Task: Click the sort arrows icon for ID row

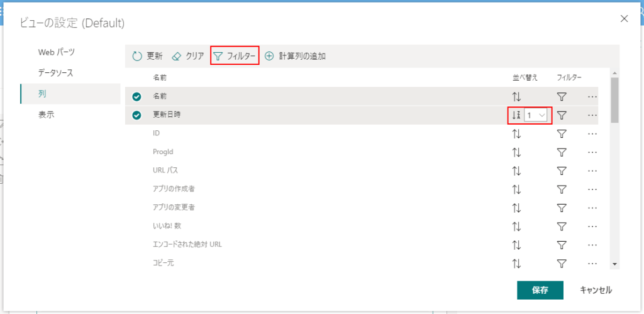Action: coord(516,134)
